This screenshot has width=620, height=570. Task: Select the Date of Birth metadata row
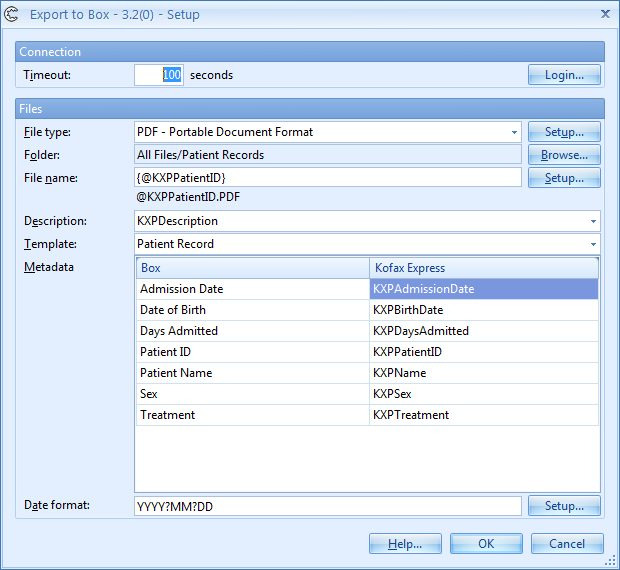point(251,310)
